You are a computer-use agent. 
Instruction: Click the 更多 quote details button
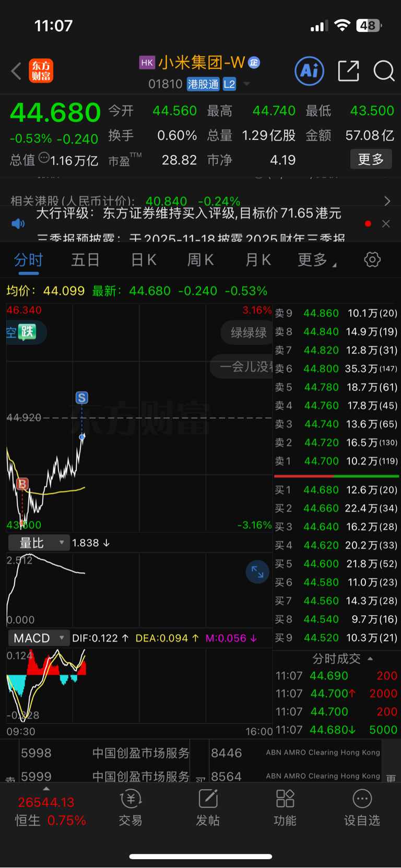tap(371, 159)
